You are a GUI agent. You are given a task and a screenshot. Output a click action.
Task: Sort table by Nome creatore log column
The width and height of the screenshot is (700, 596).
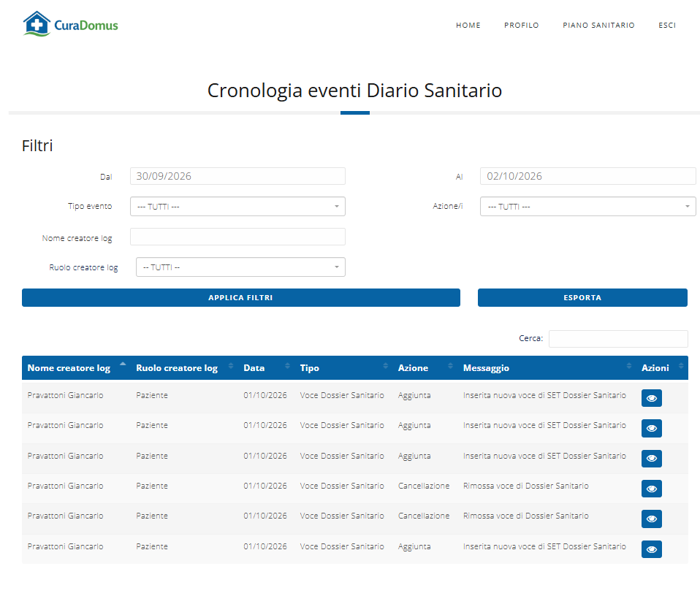coord(76,367)
